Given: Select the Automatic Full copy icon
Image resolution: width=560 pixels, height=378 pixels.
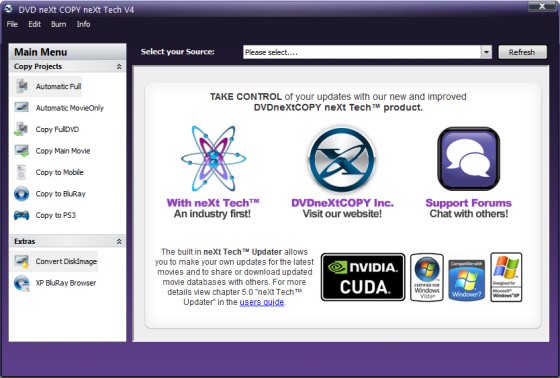Looking at the screenshot, I should pyautogui.click(x=22, y=86).
